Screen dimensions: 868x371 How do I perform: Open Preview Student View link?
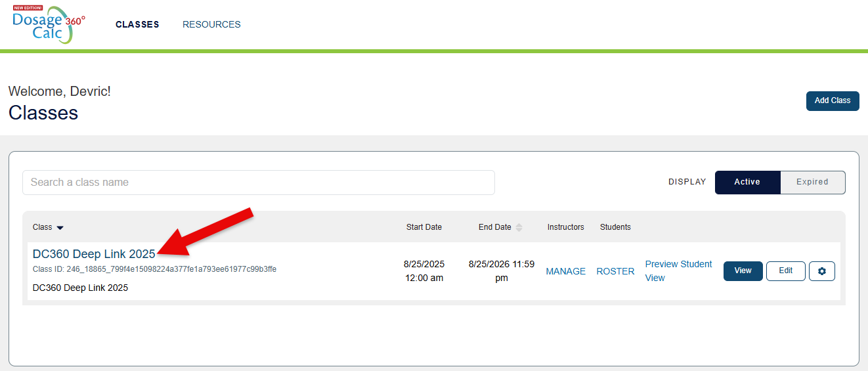678,271
